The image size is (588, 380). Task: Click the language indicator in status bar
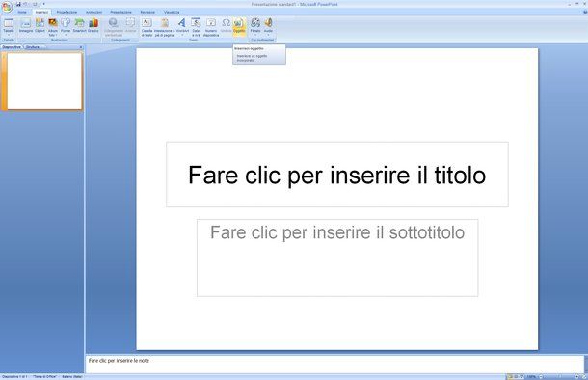[x=71, y=376]
